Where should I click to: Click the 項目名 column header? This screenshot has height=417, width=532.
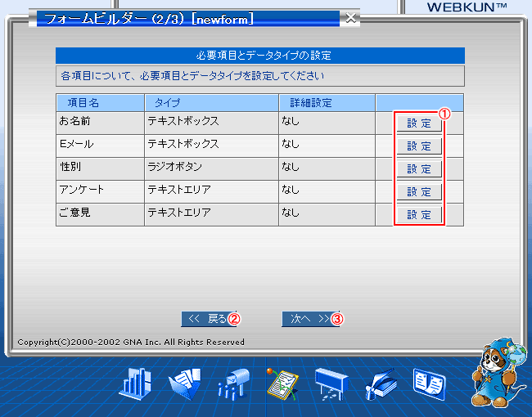pos(83,103)
